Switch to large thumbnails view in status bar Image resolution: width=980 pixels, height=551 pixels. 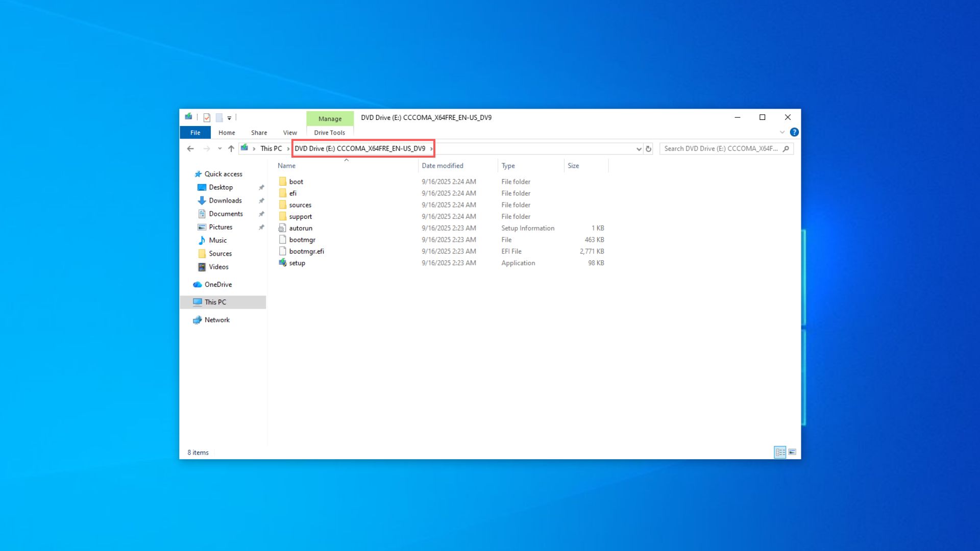coord(793,452)
